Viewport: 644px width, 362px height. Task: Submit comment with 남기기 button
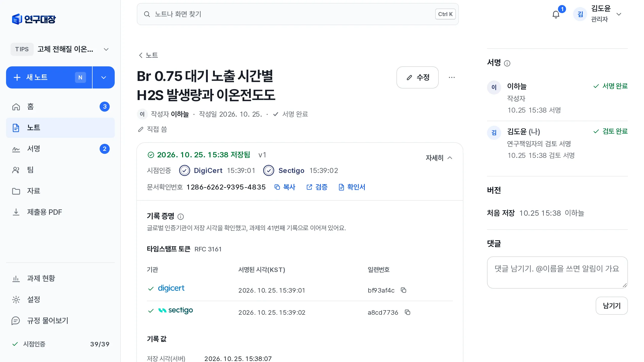(612, 306)
